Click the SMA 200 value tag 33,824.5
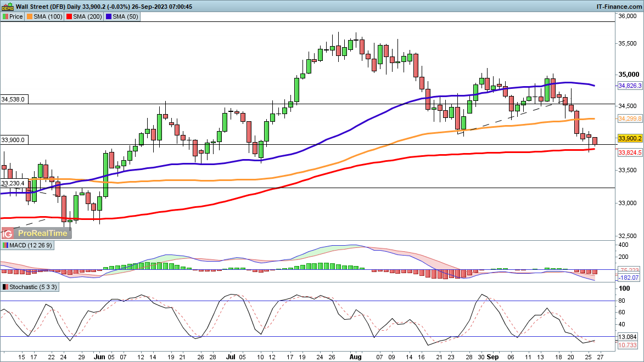This screenshot has width=644, height=362. pos(630,152)
